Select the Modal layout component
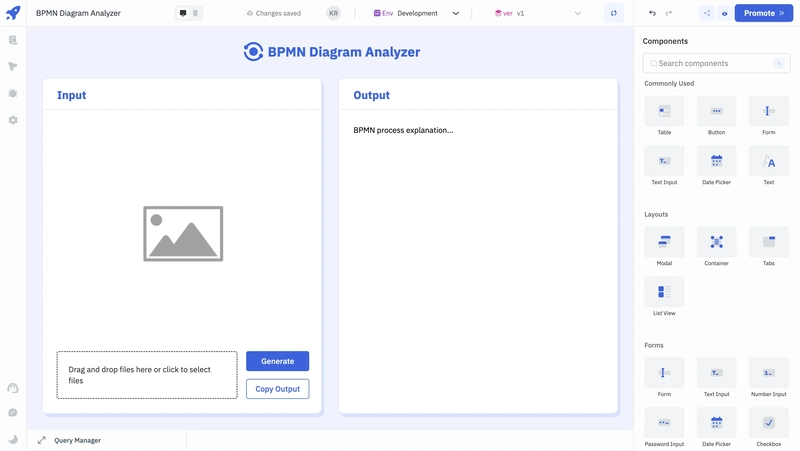The width and height of the screenshot is (800, 451). (x=664, y=247)
